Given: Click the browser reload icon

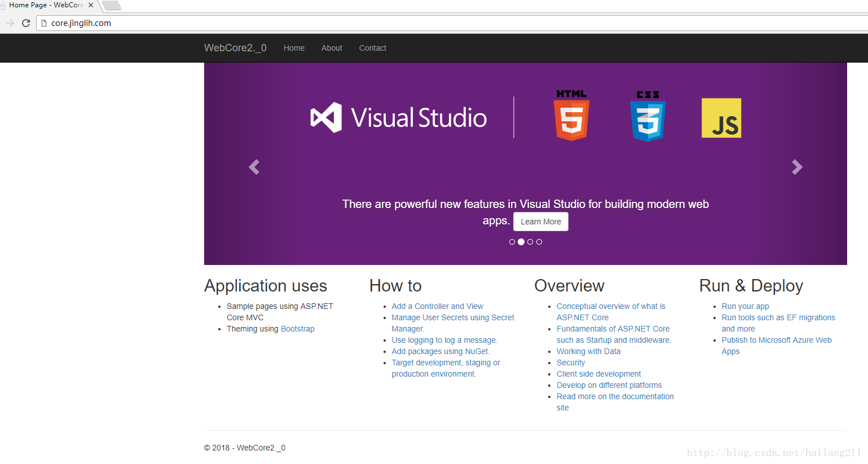Looking at the screenshot, I should (26, 23).
